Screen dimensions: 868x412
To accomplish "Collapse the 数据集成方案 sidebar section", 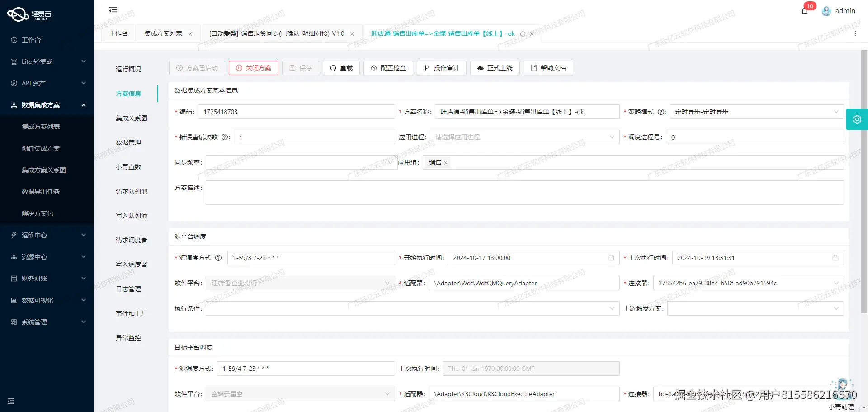I will pyautogui.click(x=40, y=104).
